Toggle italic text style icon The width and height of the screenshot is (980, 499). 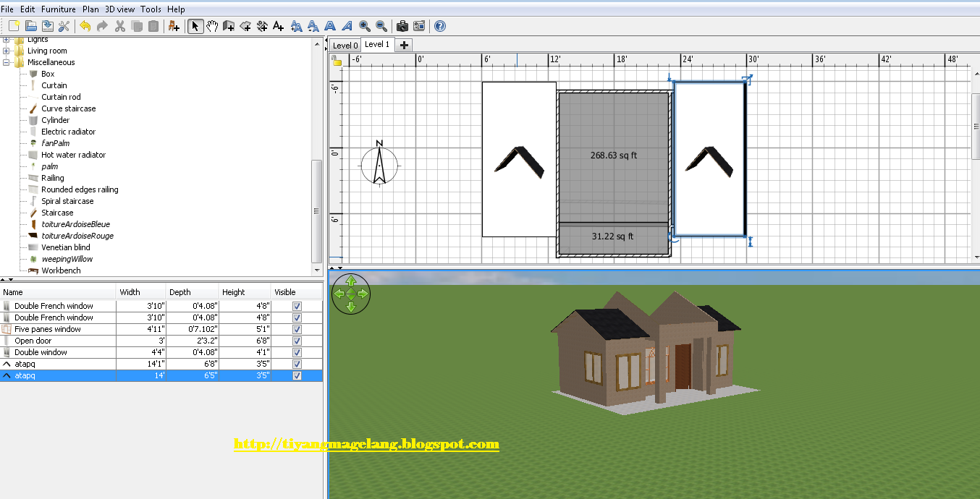click(347, 26)
